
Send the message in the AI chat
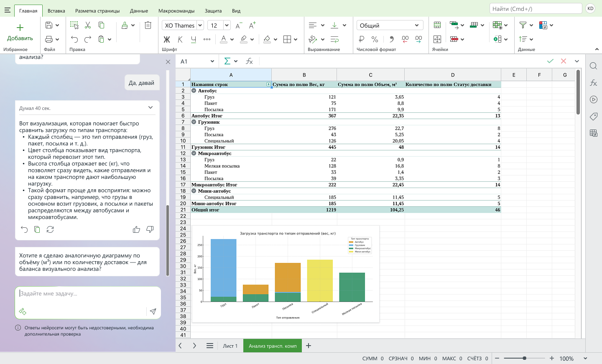coord(153,311)
